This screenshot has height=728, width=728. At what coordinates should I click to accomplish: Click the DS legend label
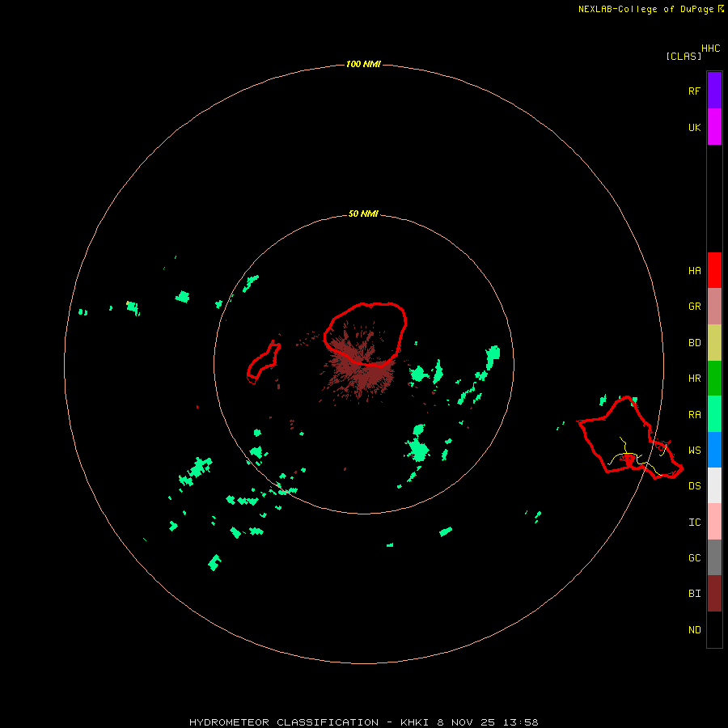click(x=694, y=486)
